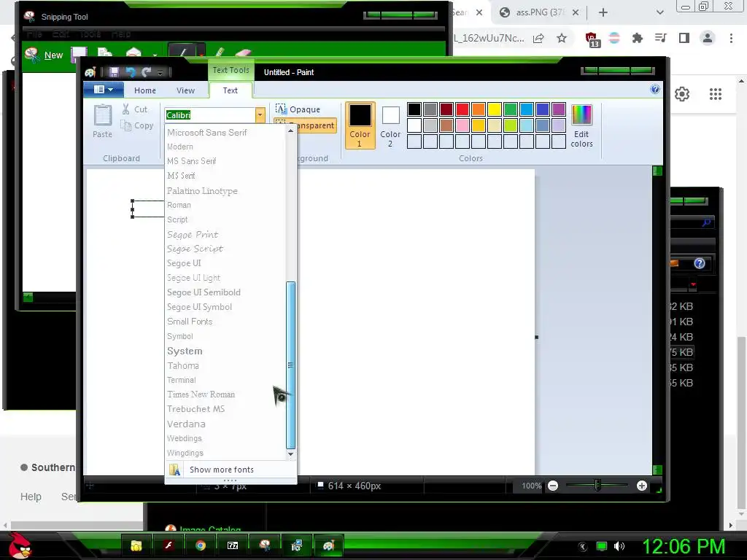Choose Palatino Linotype from font list

point(202,191)
